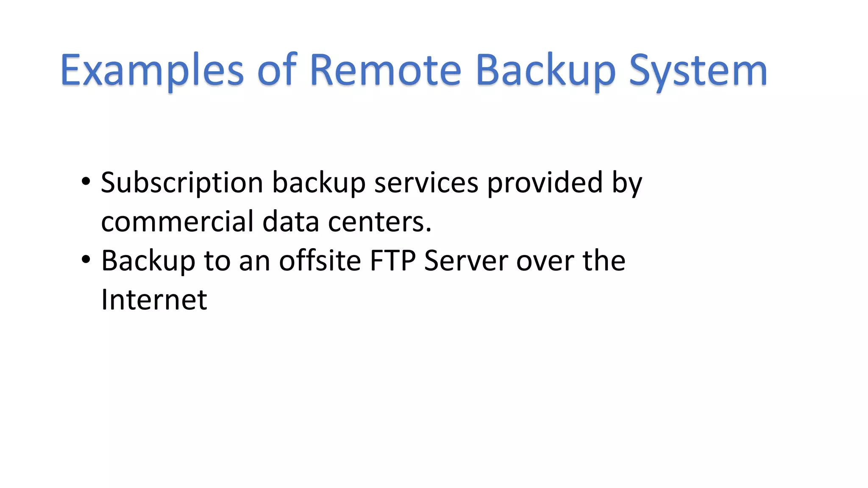Click the word 'Internet' on the last line

[x=154, y=299]
